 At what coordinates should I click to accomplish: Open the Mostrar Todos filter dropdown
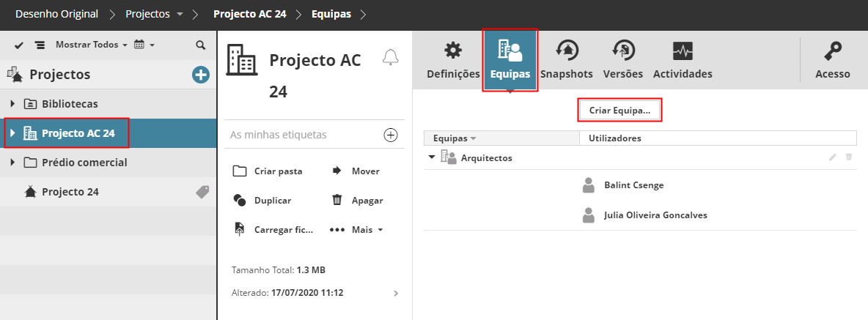click(92, 45)
